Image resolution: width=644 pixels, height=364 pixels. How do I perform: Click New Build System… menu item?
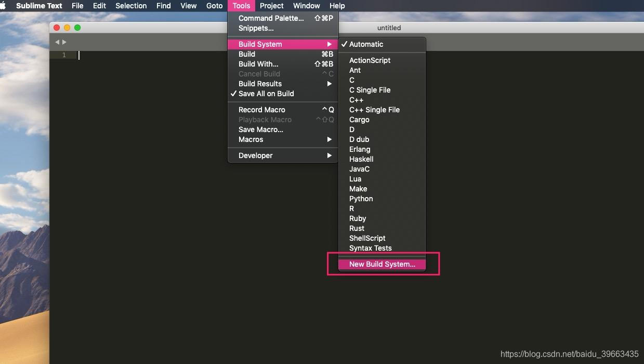tap(382, 264)
